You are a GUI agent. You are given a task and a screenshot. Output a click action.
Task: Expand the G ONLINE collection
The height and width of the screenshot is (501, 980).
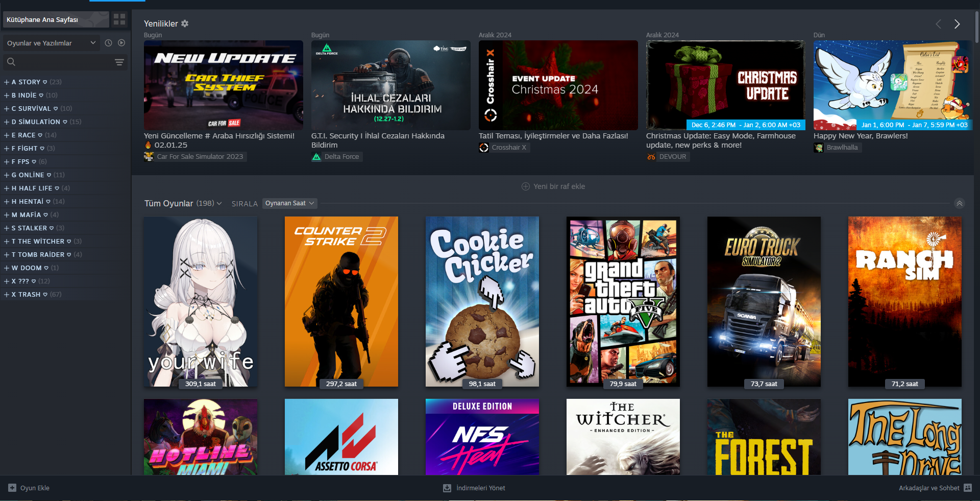[7, 175]
